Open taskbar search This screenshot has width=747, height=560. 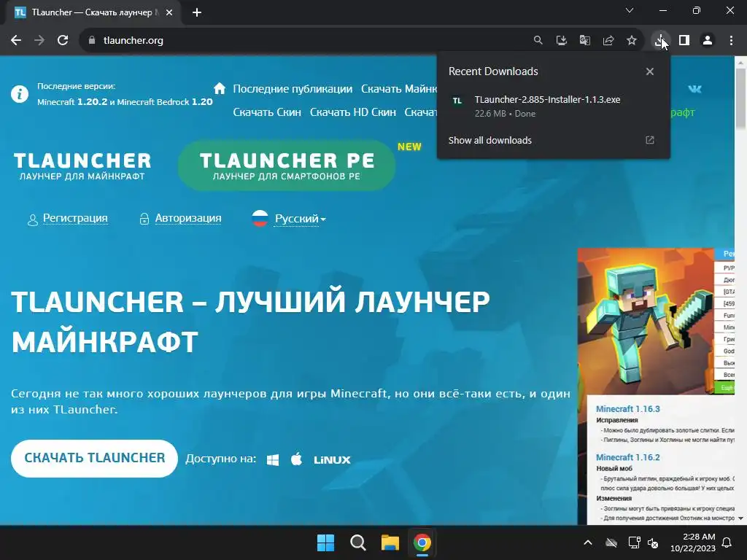coord(357,542)
